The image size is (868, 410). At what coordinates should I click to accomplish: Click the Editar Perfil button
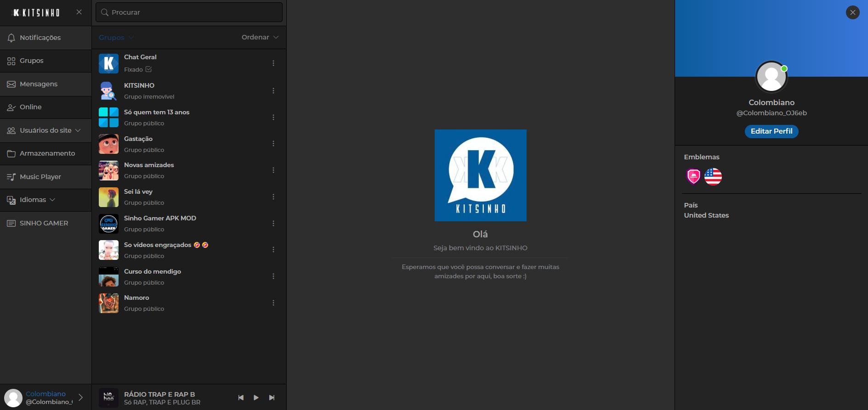(x=772, y=131)
